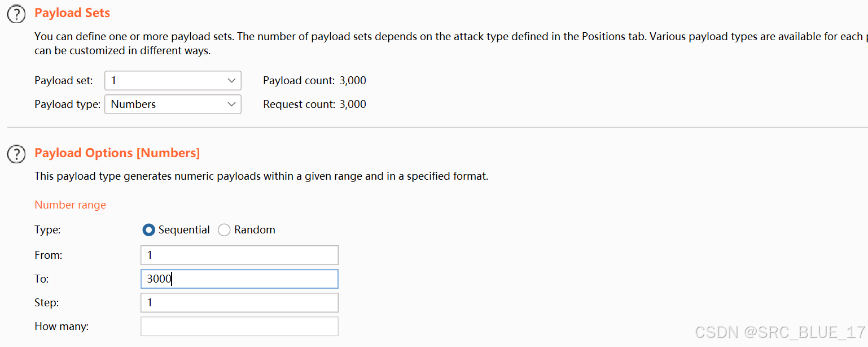The height and width of the screenshot is (347, 868).
Task: Click the Payload Options [Numbers] heading
Action: (x=117, y=153)
